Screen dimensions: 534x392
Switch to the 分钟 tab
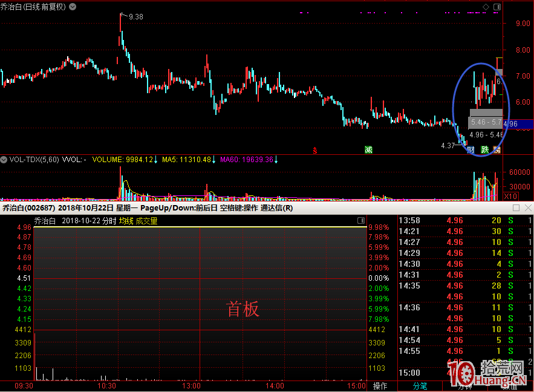coord(464,386)
